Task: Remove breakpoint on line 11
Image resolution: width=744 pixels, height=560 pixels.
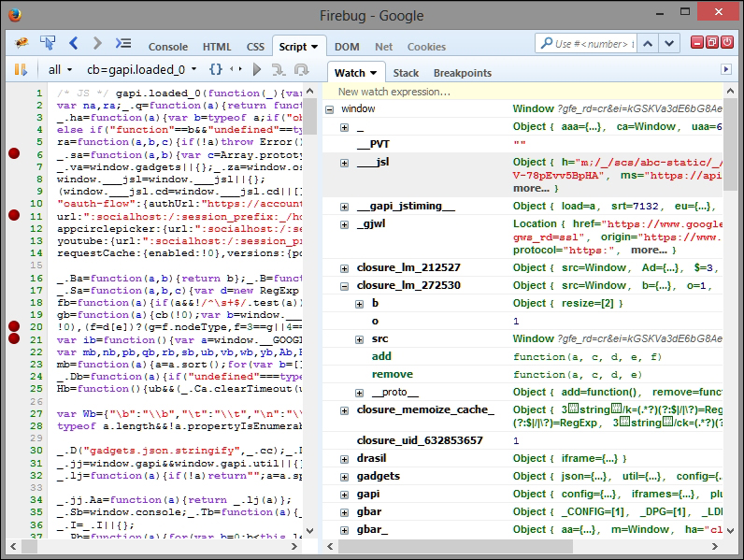Action: pos(14,215)
